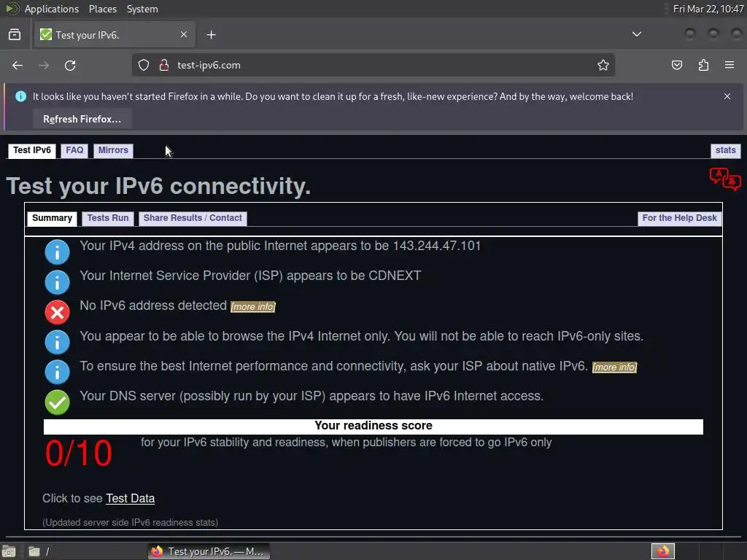Switch to the Tests Run tab

tap(108, 218)
